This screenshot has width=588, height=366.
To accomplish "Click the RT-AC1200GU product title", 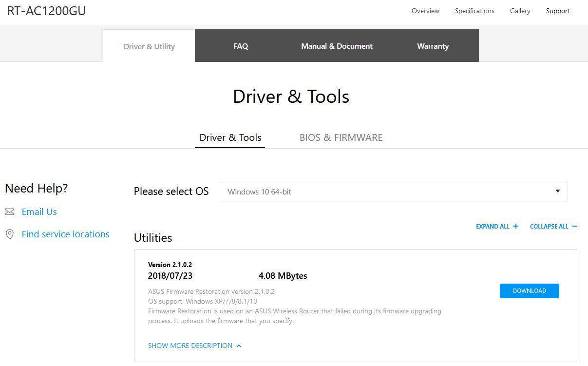I will click(47, 11).
